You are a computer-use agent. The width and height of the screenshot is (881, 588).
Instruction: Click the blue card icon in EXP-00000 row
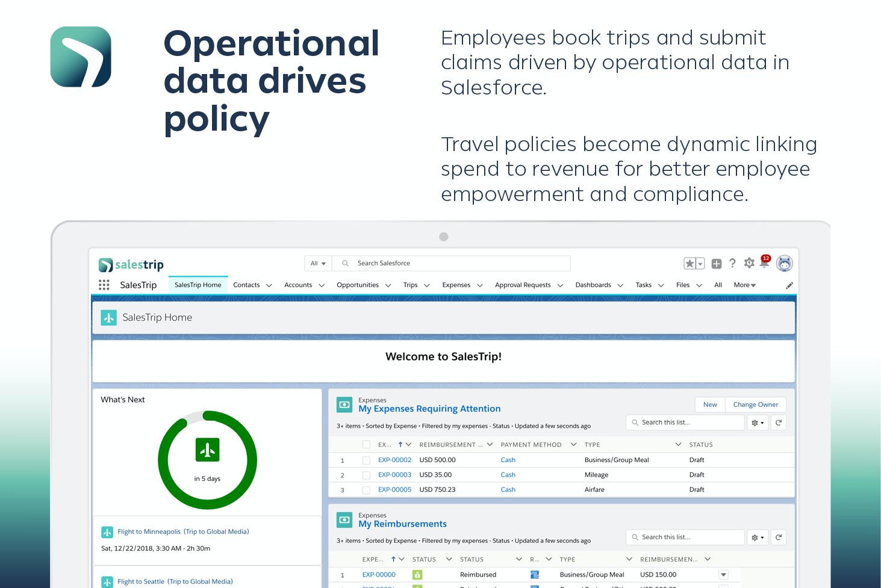click(x=535, y=575)
